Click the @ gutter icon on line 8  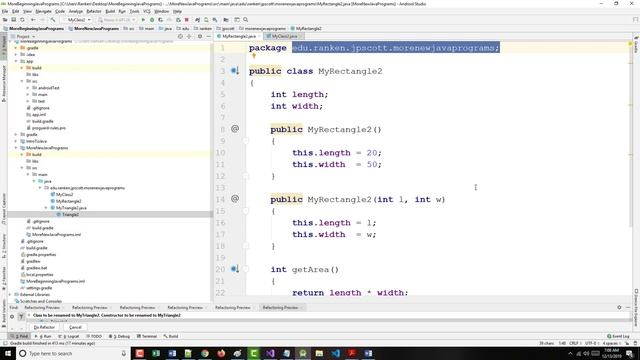[235, 129]
